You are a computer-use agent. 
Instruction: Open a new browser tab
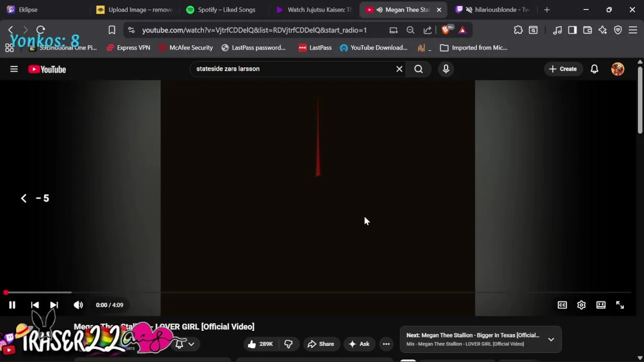click(547, 10)
